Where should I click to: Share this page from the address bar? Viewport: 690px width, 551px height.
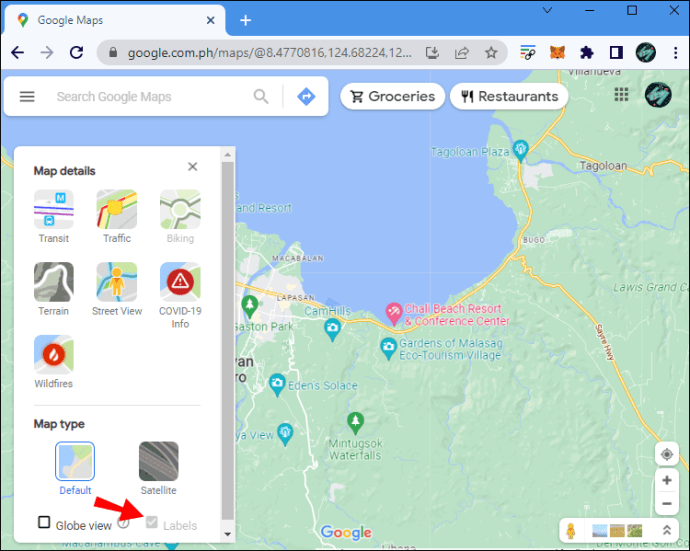pos(462,53)
